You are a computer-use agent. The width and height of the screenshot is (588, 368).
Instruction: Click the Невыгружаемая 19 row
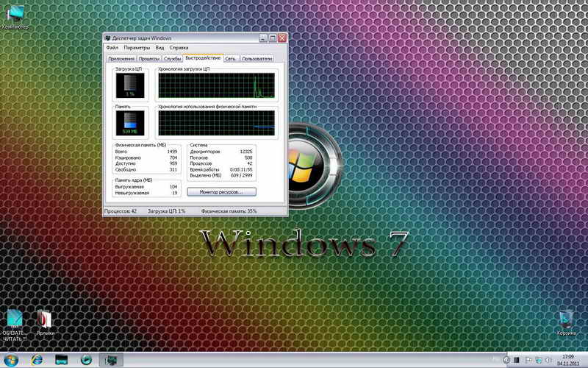pyautogui.click(x=146, y=193)
